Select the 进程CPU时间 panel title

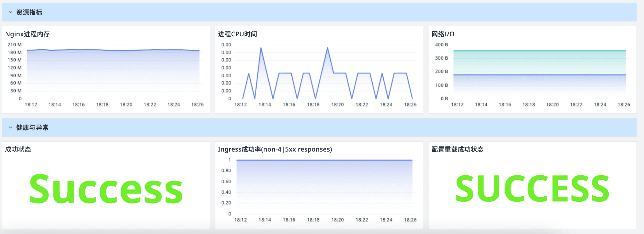click(x=237, y=34)
